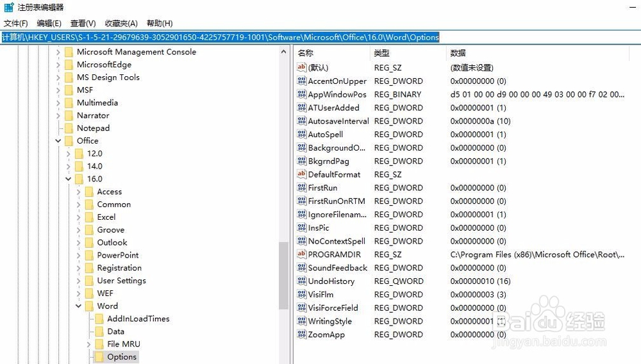Viewport: 641px width, 364px height.
Task: Select the FirstRunOnRTM value name
Action: coord(337,201)
